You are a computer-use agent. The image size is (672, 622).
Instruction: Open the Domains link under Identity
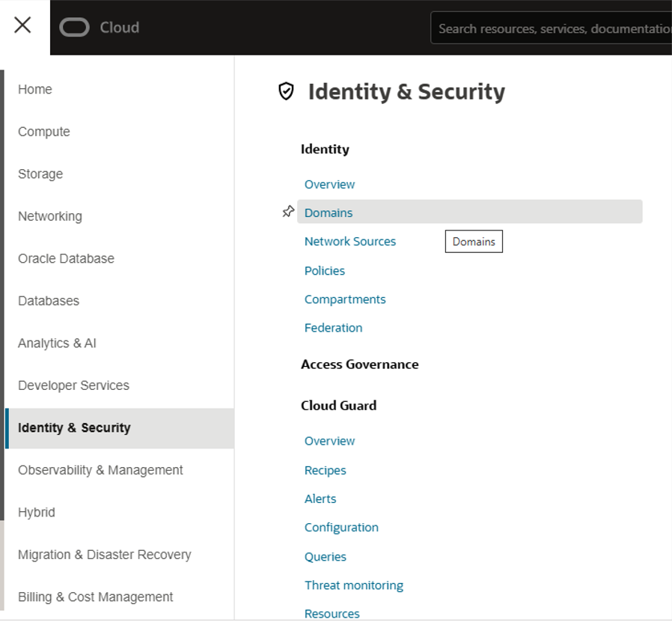tap(328, 212)
